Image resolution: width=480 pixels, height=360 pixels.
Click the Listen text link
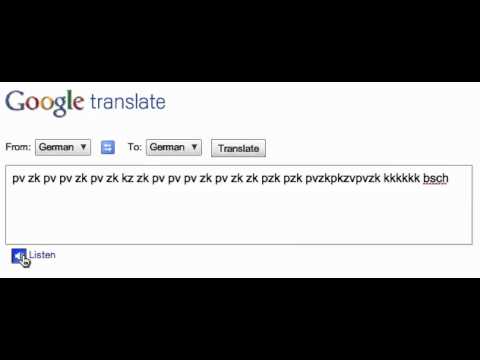tap(42, 255)
